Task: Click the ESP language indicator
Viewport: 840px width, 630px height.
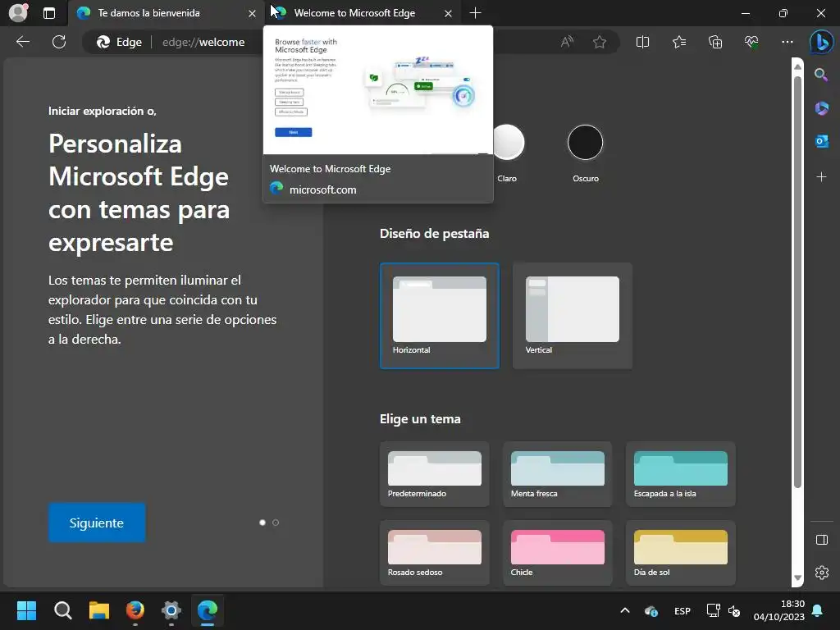Action: pyautogui.click(x=682, y=611)
